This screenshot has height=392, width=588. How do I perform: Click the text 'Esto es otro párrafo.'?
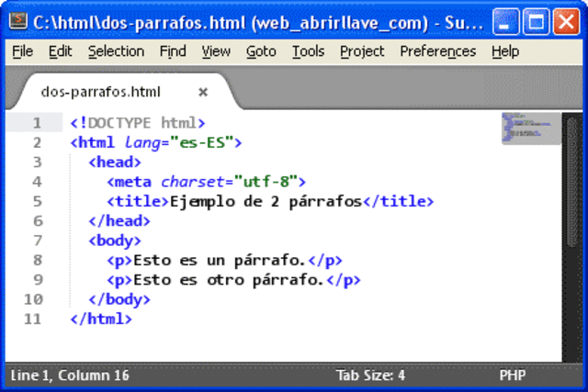point(229,280)
